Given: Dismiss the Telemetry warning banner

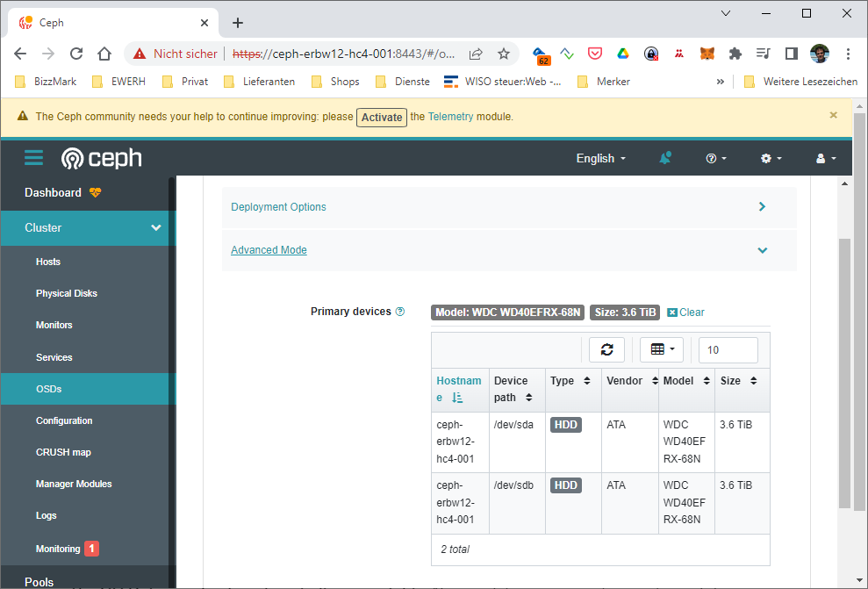Looking at the screenshot, I should tap(833, 115).
